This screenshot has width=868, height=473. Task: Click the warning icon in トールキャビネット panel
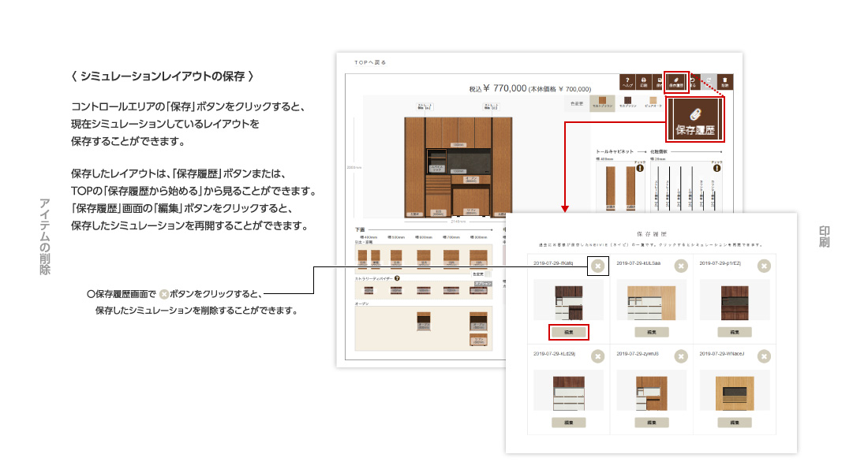[640, 167]
